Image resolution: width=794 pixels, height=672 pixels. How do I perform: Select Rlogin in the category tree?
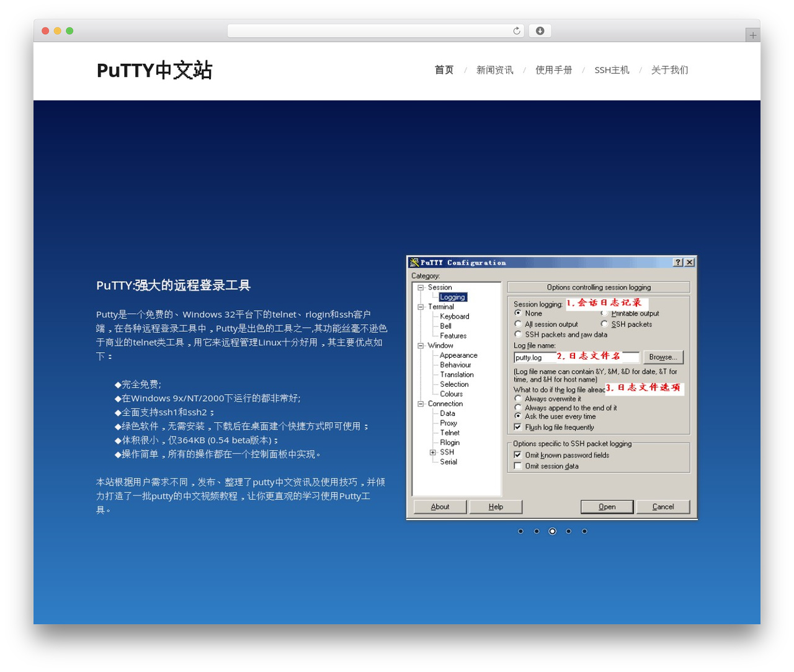point(450,443)
